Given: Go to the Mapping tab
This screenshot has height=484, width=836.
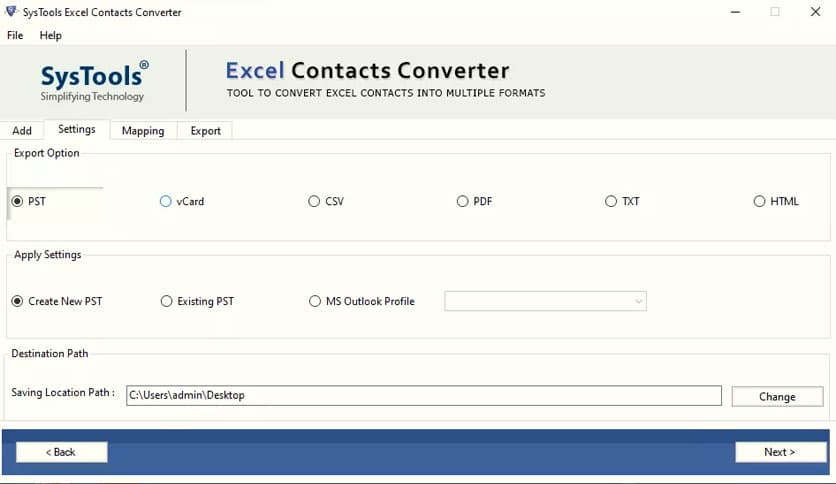Looking at the screenshot, I should [143, 131].
